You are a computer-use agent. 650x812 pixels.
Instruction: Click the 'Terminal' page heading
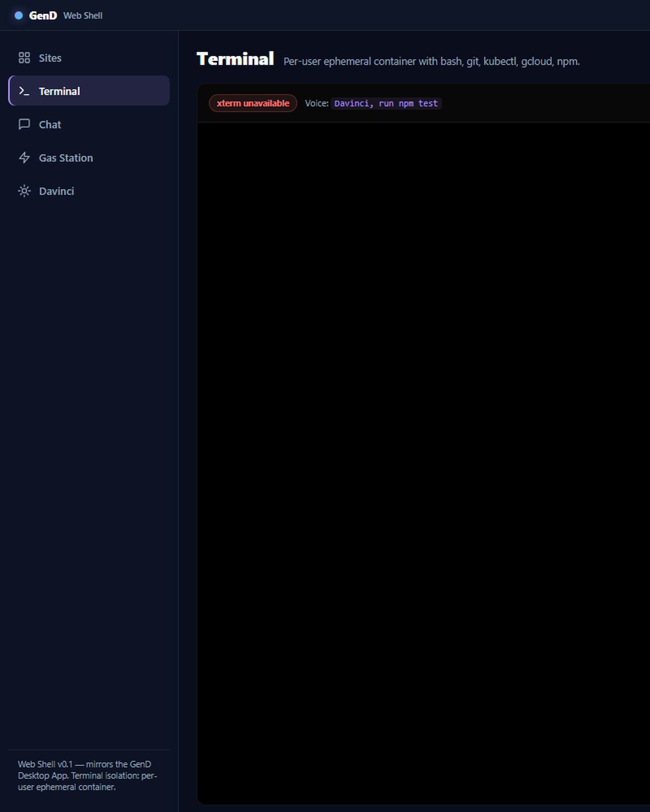(x=235, y=59)
